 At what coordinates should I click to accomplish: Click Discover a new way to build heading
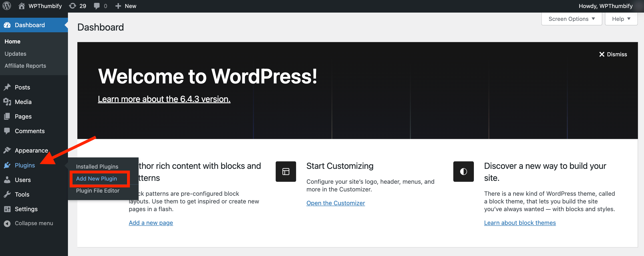[545, 172]
